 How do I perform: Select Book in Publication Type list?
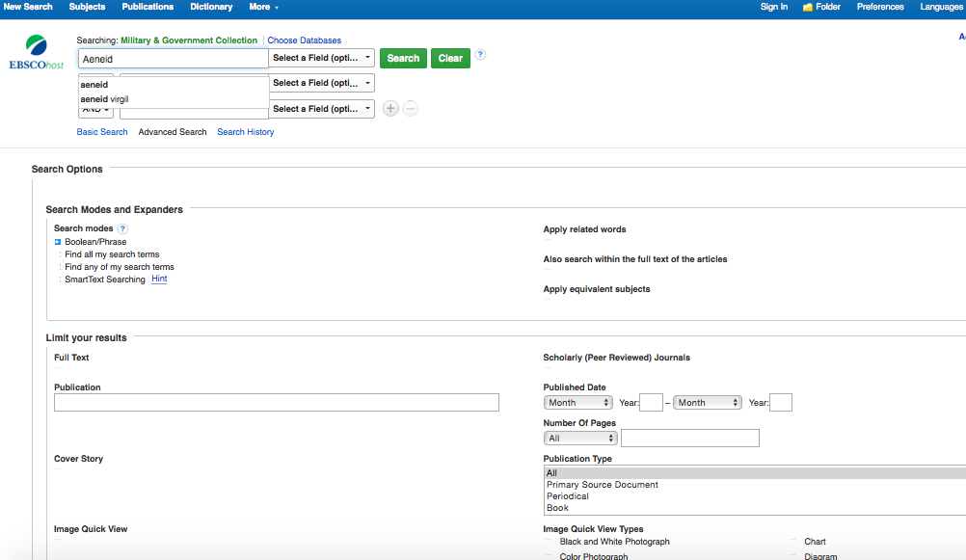point(755,508)
